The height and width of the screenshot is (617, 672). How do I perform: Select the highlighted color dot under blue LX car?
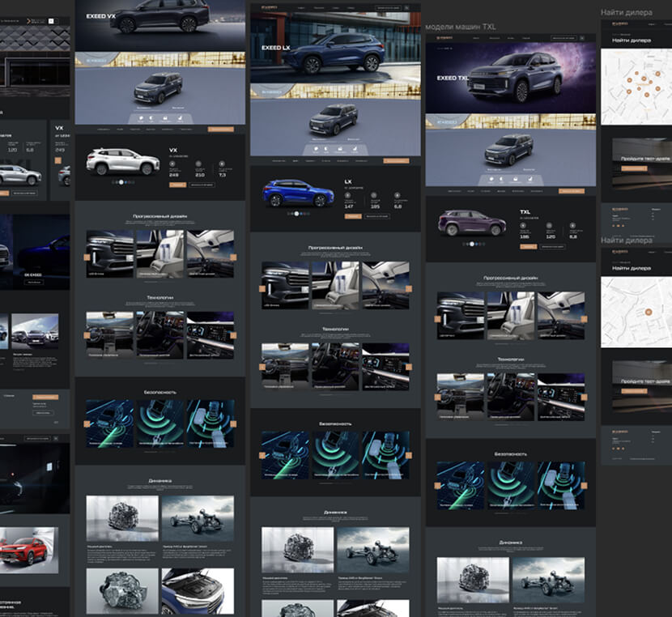click(x=296, y=214)
